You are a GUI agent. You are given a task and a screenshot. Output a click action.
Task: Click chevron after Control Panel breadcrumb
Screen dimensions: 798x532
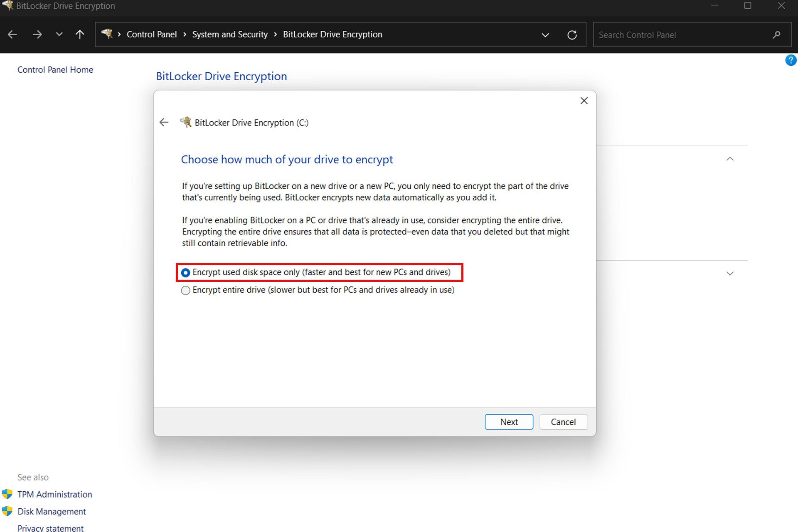185,34
